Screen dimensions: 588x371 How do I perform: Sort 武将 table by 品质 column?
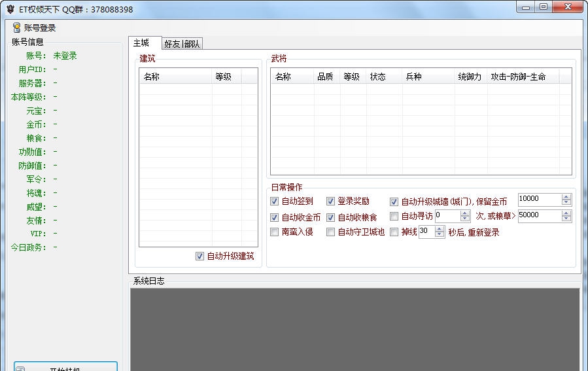[x=326, y=77]
